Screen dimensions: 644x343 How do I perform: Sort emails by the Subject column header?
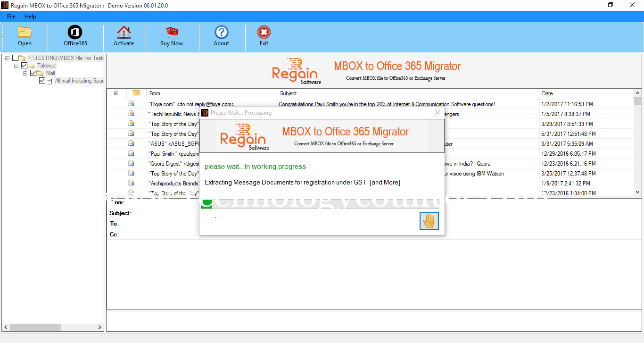tap(408, 93)
